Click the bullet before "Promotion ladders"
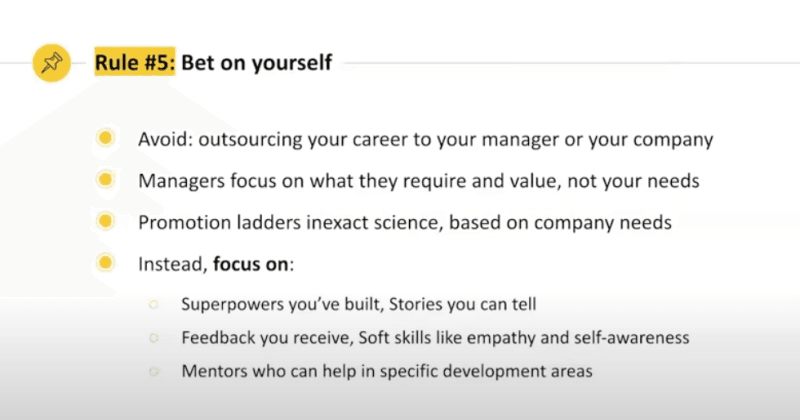 [104, 222]
